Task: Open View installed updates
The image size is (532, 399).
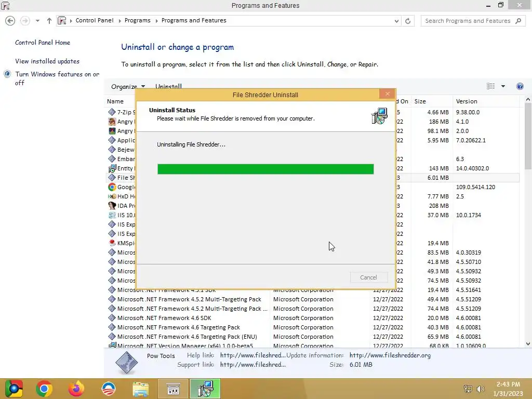Action: (47, 61)
